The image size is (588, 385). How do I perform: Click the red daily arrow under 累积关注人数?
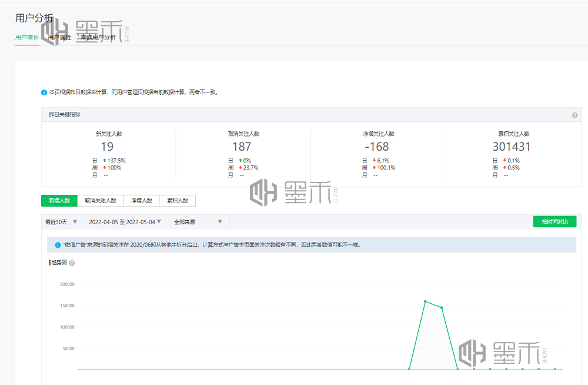point(504,160)
